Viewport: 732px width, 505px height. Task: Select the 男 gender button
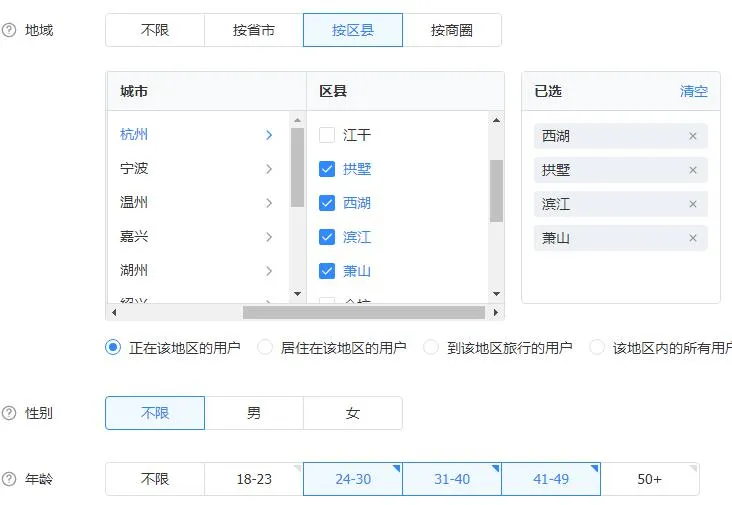pyautogui.click(x=254, y=413)
